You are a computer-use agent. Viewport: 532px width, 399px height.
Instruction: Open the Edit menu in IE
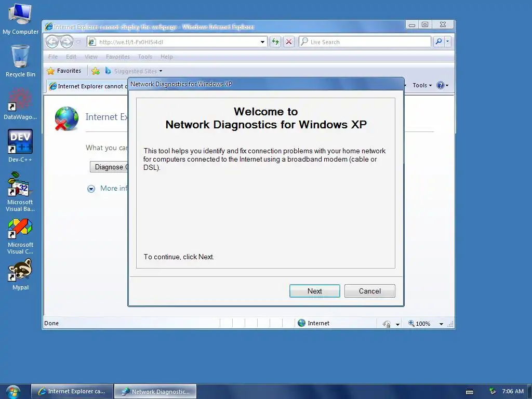tap(71, 57)
